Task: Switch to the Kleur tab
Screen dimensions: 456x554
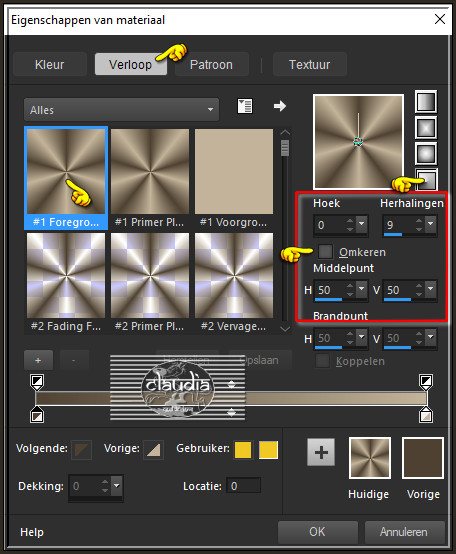Action: [50, 64]
